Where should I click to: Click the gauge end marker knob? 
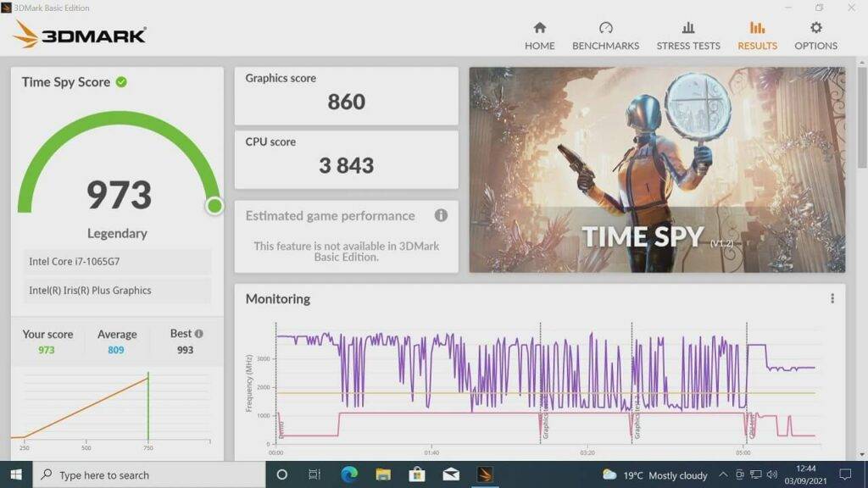(214, 206)
